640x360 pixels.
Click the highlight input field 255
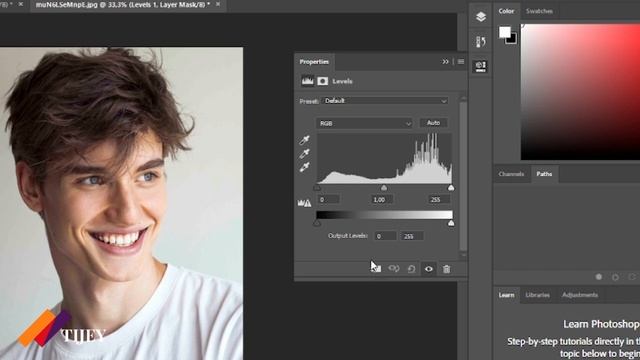[439, 200]
